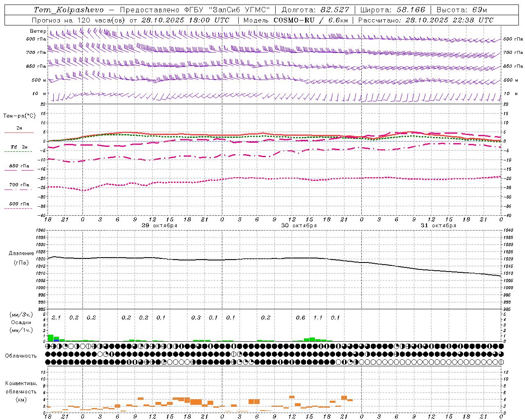Click the "29 октября" date label
525x420 pixels.
[160, 226]
